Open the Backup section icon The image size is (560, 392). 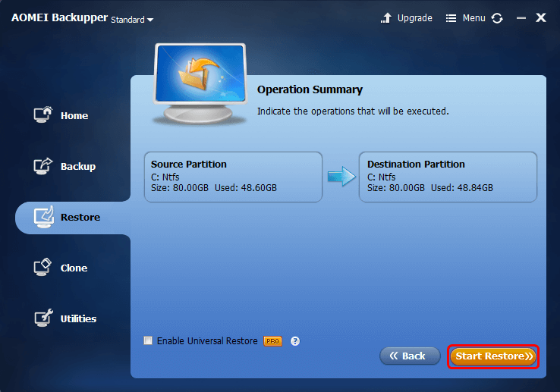click(x=43, y=166)
